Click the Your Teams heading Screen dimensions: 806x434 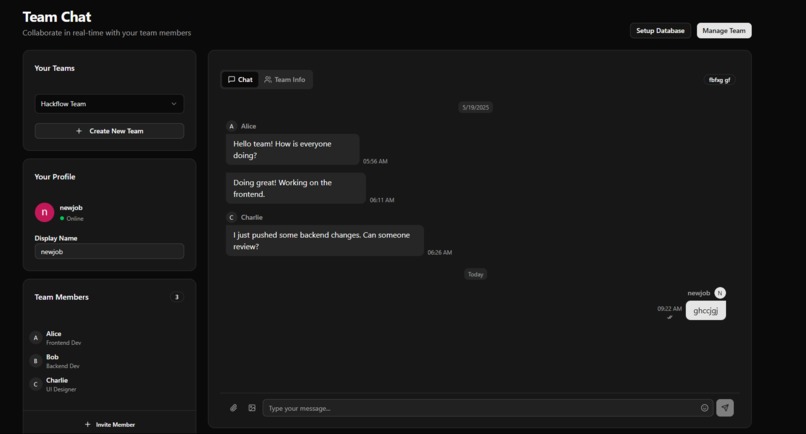coord(54,68)
